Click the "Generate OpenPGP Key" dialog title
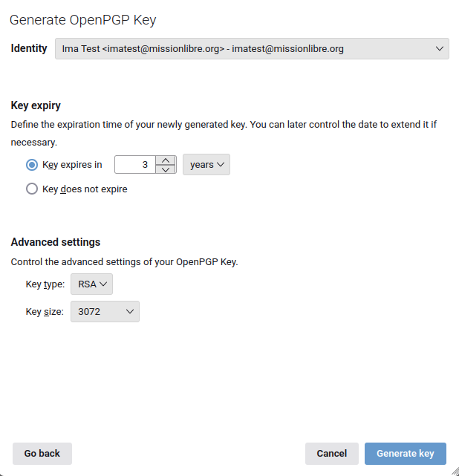Viewport: 459px width, 476px height. point(83,20)
